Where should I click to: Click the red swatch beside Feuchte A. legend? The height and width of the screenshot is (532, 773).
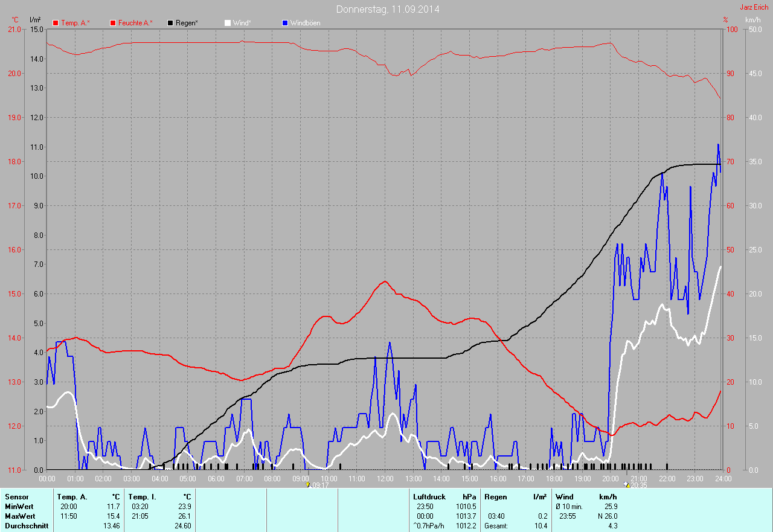113,23
